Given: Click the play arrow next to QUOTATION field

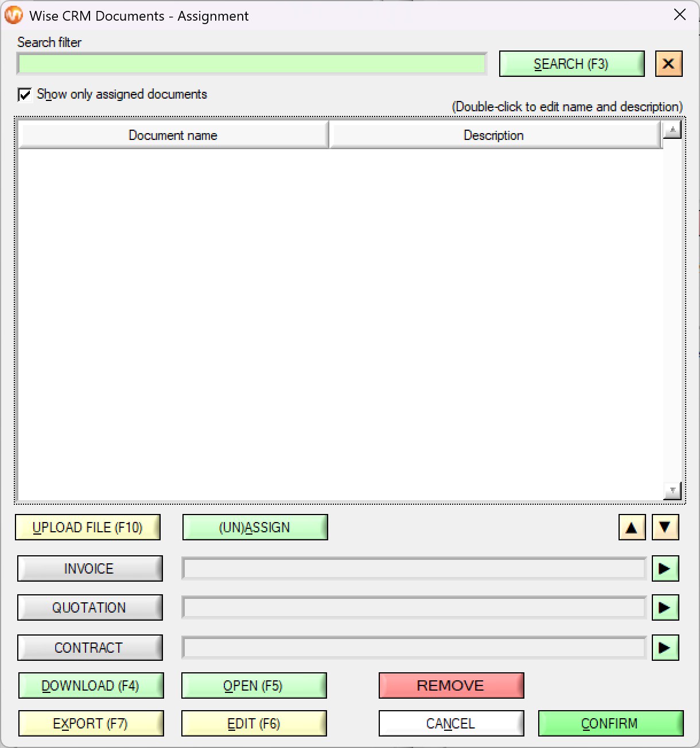Looking at the screenshot, I should [x=665, y=607].
